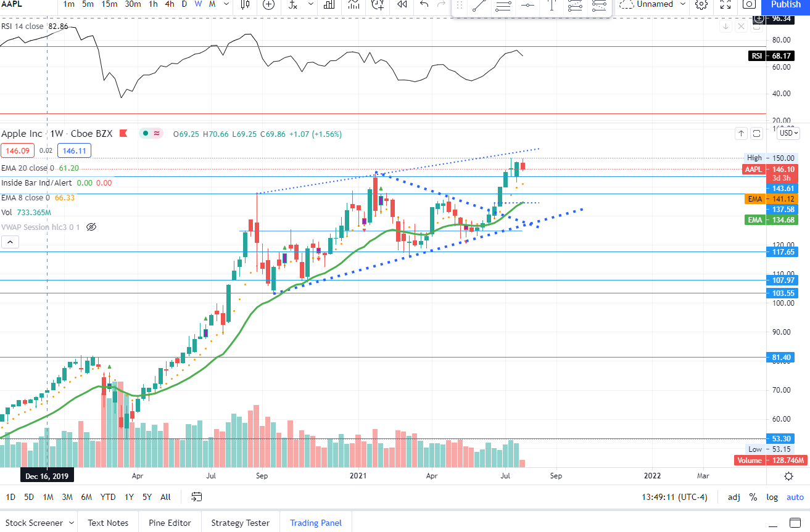Toggle the adj price adjustment button

734,497
